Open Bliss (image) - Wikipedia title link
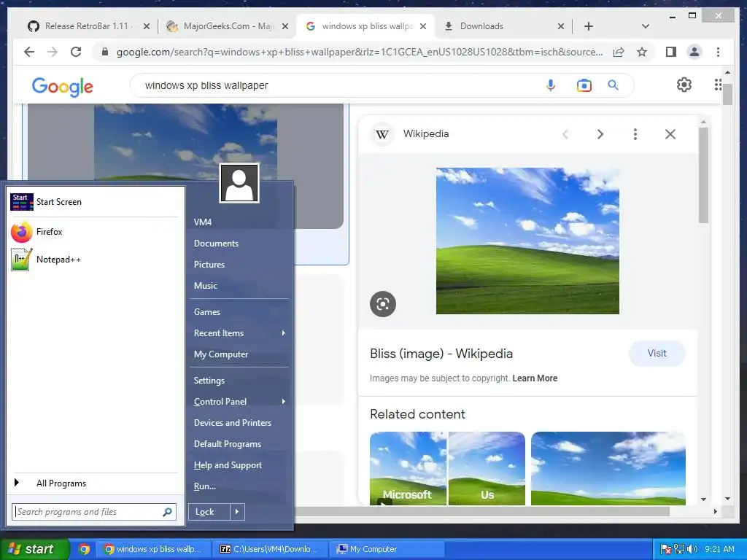Viewport: 747px width, 560px height. pos(441,354)
